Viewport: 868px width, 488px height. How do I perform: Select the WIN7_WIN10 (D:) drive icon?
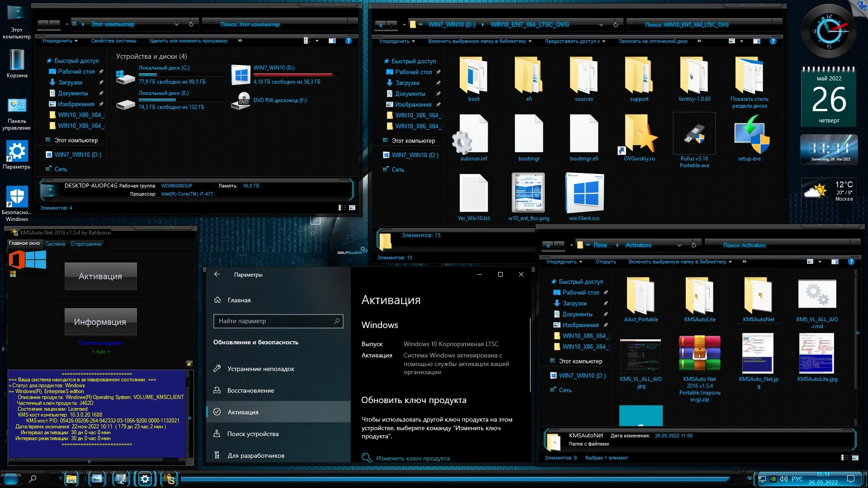tap(241, 75)
